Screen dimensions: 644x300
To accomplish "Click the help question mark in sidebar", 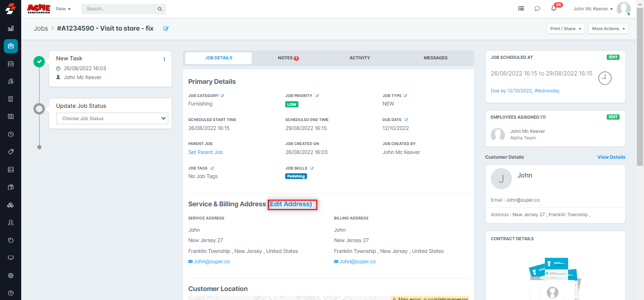I will [x=11, y=293].
